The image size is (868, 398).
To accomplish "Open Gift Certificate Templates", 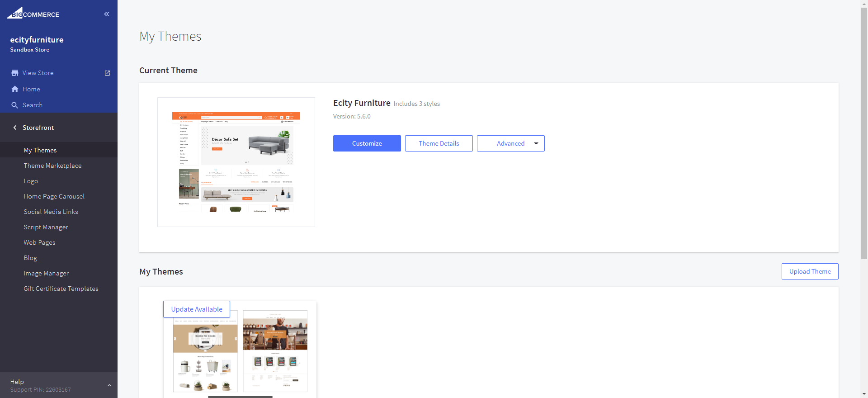I will coord(61,289).
